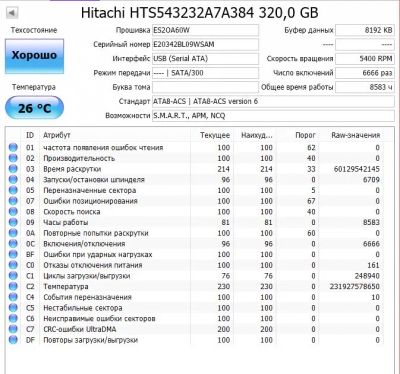Click status circle for attribute 02
This screenshot has height=374, width=400.
pos(13,158)
